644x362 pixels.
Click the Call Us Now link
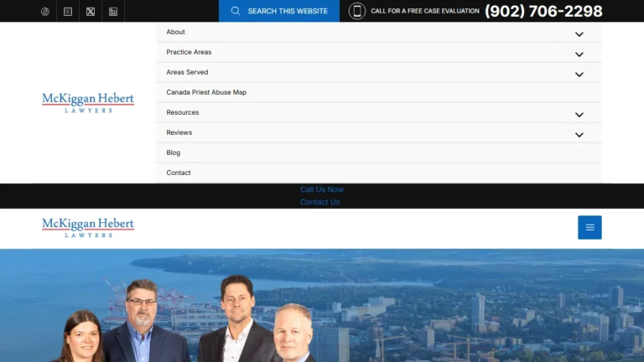pos(322,189)
